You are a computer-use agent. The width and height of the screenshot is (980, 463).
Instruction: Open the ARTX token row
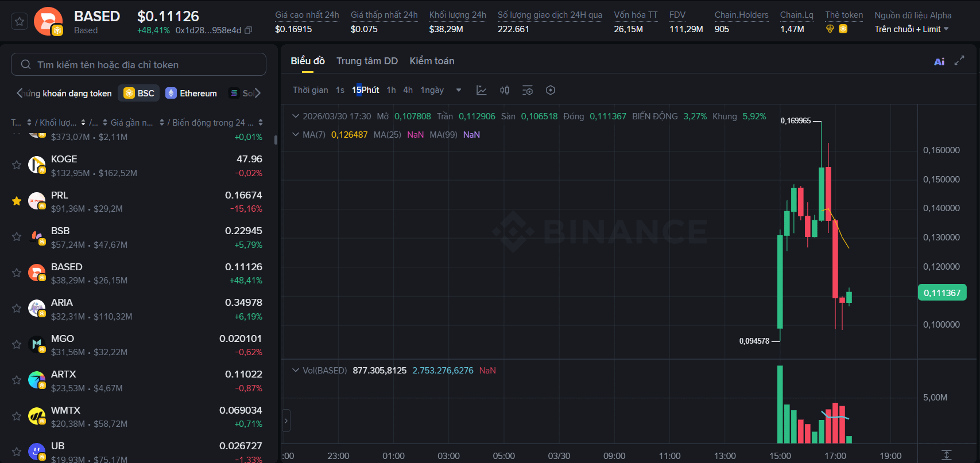[138, 380]
